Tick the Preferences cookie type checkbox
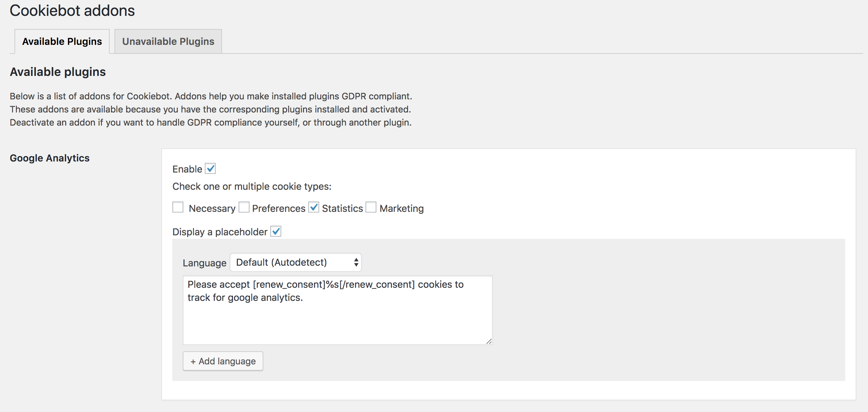The image size is (868, 412). (244, 207)
